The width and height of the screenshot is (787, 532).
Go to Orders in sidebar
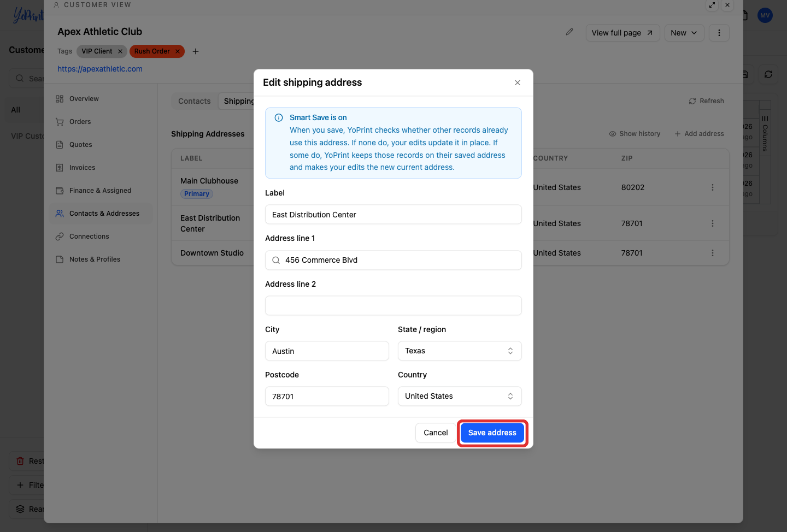101,122
